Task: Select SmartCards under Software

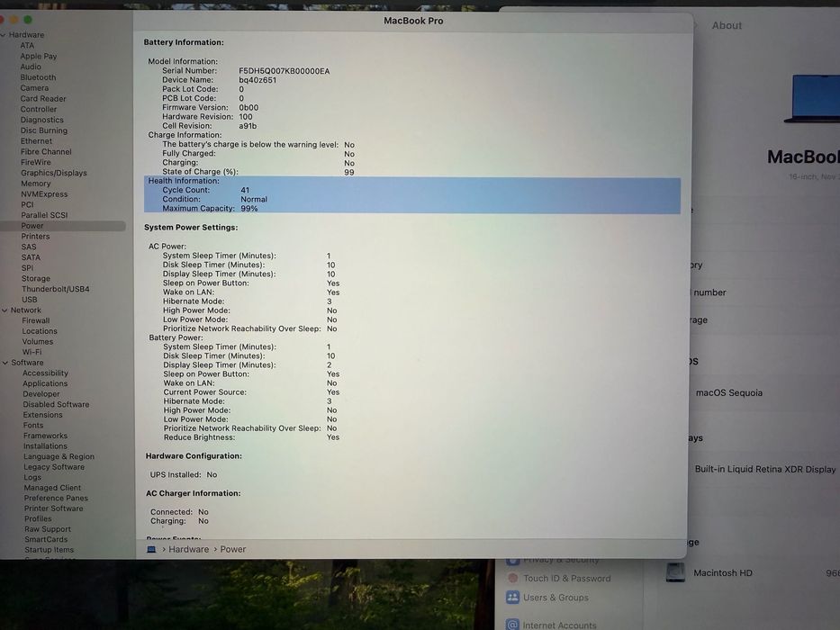Action: pos(46,540)
